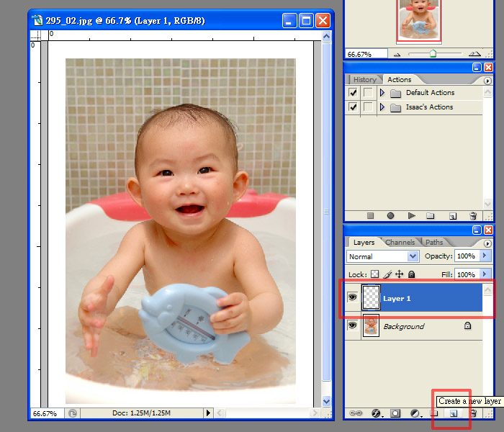Hide Layer 1 using its eye icon
Viewport: 504px width, 432px height.
353,297
